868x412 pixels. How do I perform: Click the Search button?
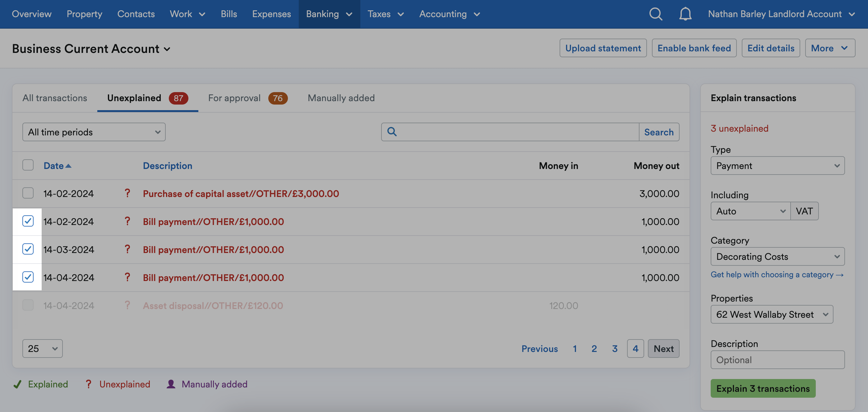tap(659, 132)
